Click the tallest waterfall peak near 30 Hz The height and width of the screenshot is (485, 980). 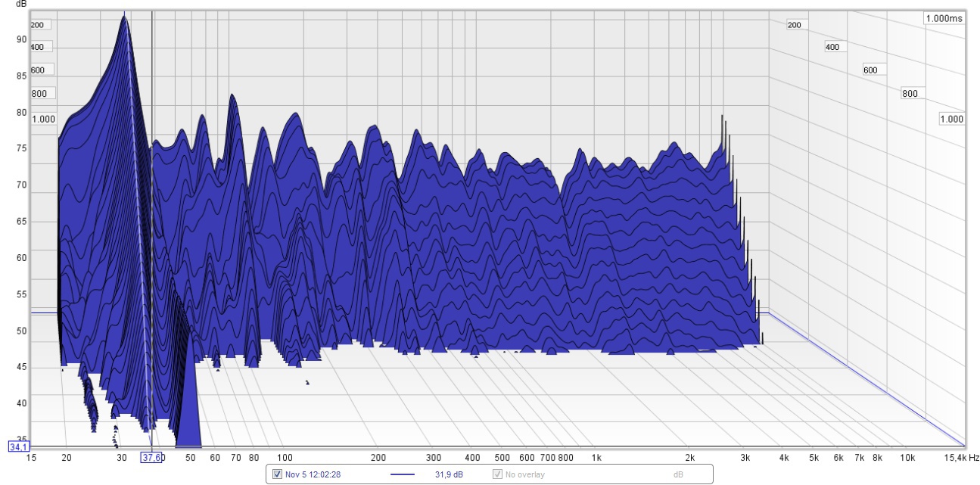click(x=124, y=17)
